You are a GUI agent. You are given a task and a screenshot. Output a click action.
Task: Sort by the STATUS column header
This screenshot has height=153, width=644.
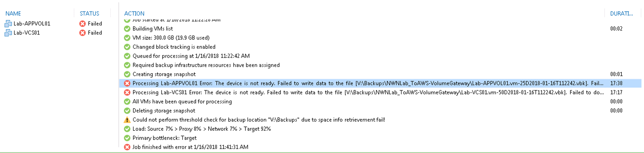tap(89, 13)
